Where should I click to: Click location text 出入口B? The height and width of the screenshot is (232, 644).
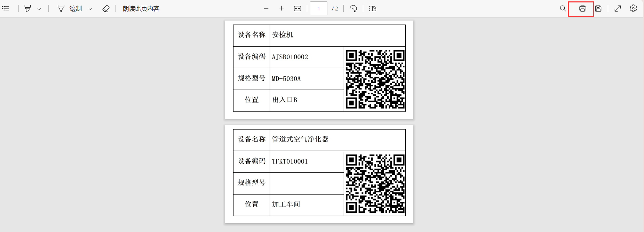coord(285,100)
